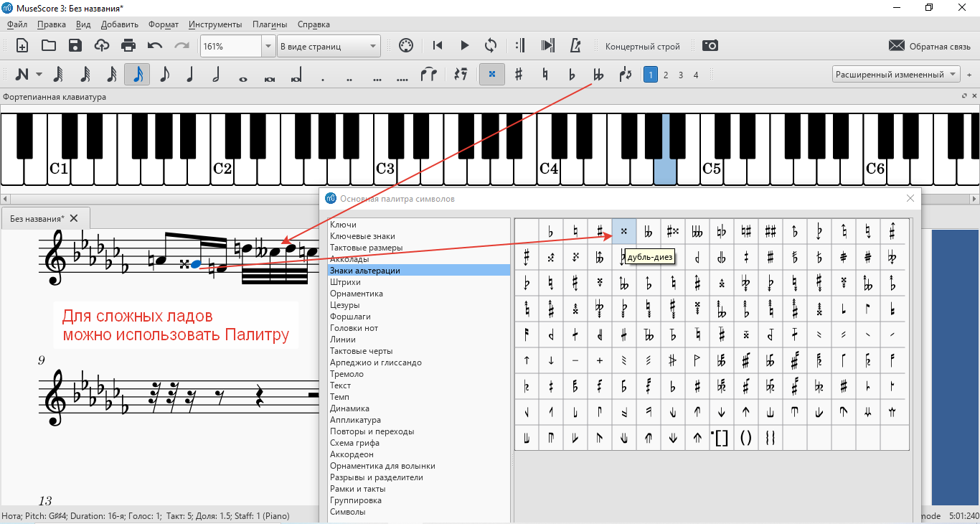Close the 'Без названия*' score tab
The height and width of the screenshot is (524, 980).
[74, 218]
